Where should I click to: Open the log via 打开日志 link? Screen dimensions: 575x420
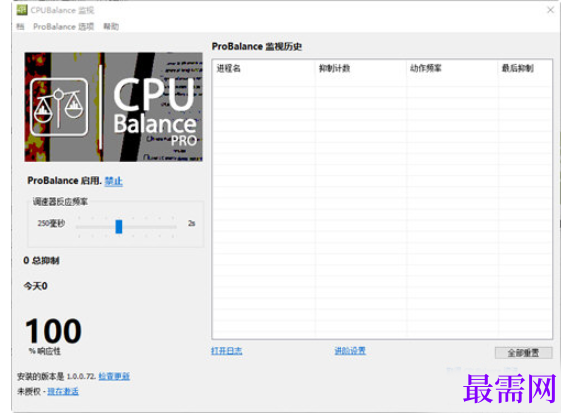pyautogui.click(x=227, y=351)
